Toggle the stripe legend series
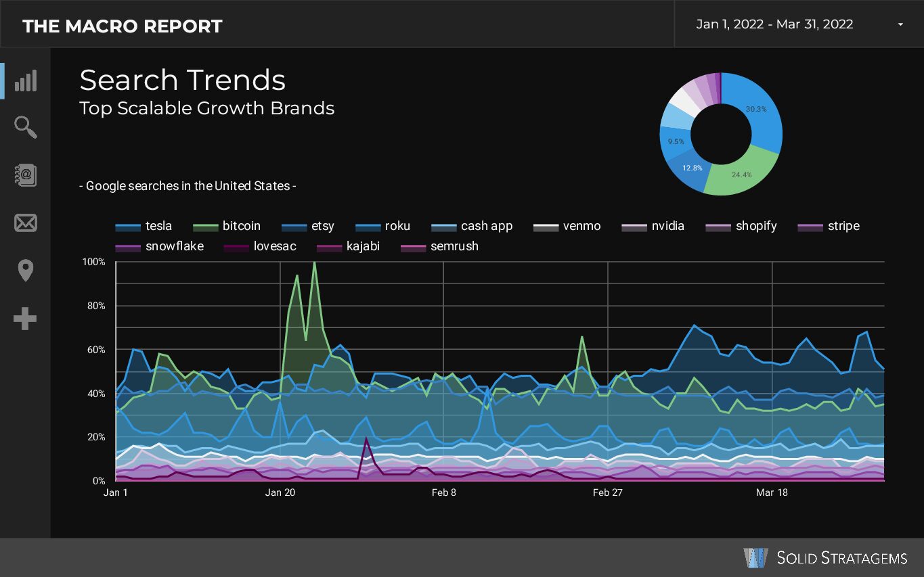Screen dimensions: 924x577 click(x=829, y=226)
